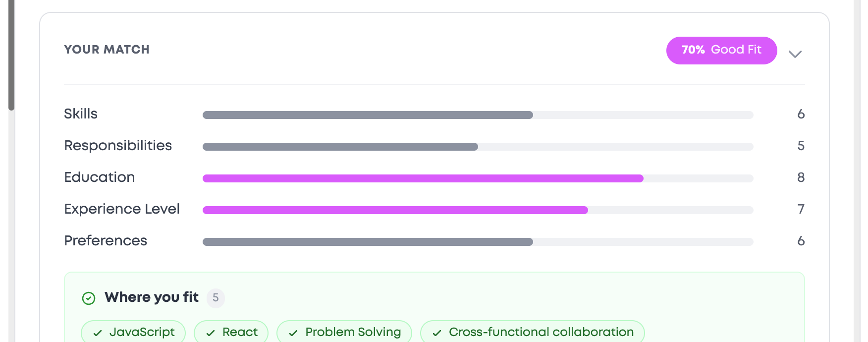
Task: Click checkmark in Cross-functional collaboration chip
Action: click(x=437, y=333)
